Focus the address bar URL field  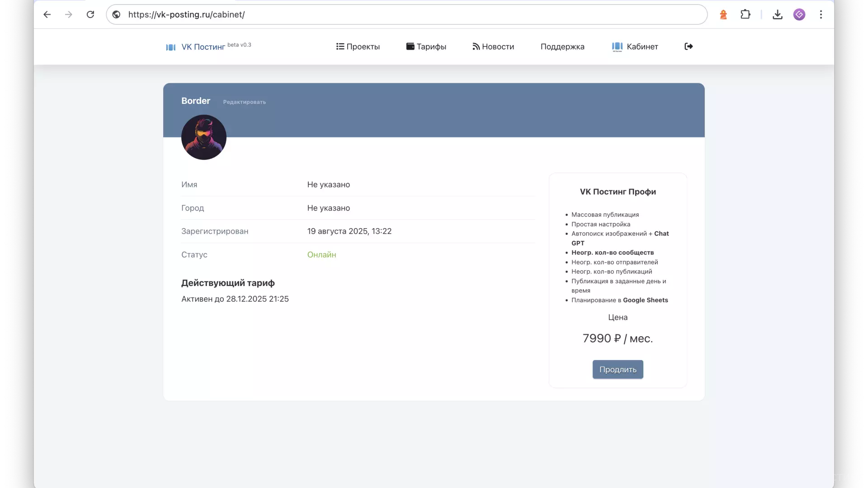(x=406, y=14)
